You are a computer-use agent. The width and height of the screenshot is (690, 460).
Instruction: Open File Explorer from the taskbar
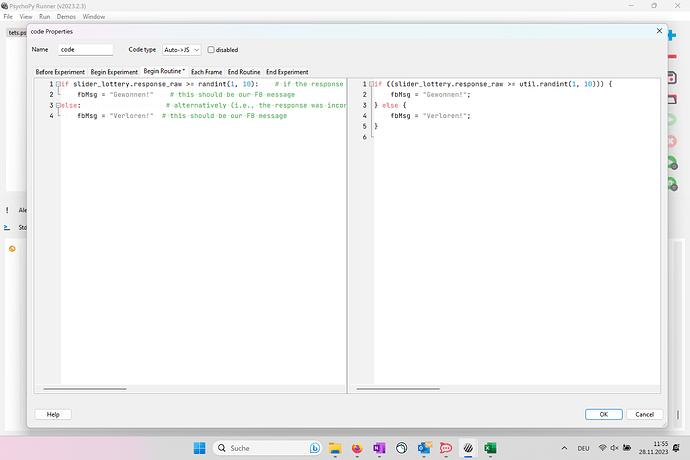coord(335,448)
